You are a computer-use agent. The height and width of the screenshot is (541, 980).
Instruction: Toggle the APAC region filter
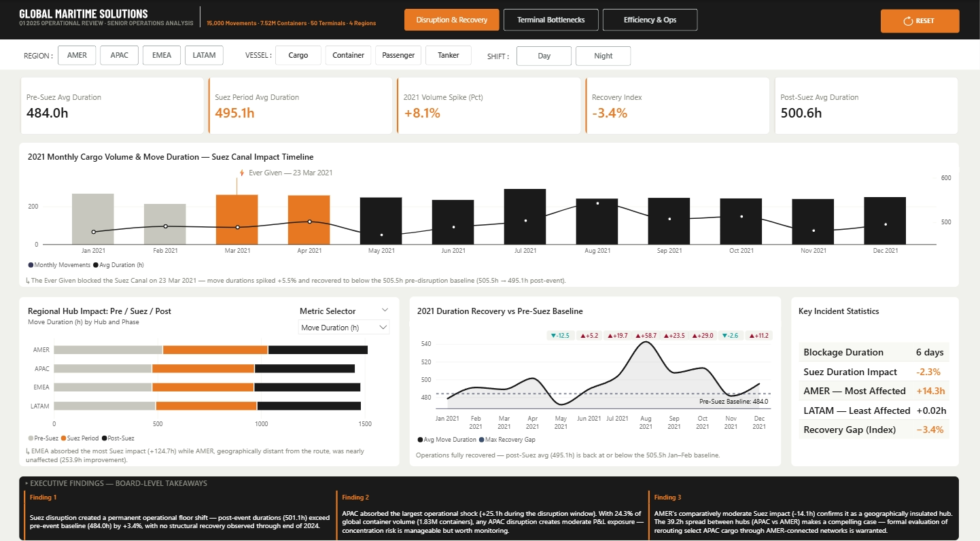(x=120, y=56)
